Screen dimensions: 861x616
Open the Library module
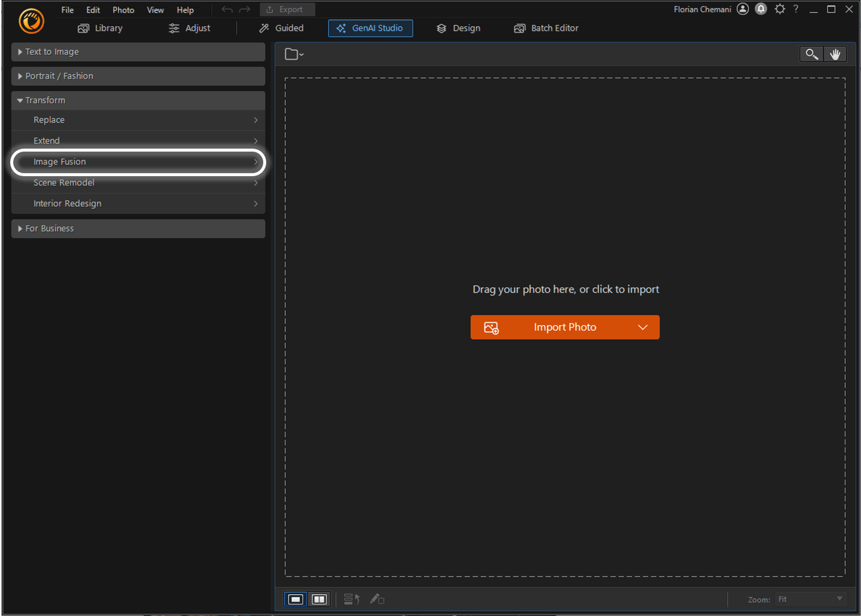pos(100,28)
